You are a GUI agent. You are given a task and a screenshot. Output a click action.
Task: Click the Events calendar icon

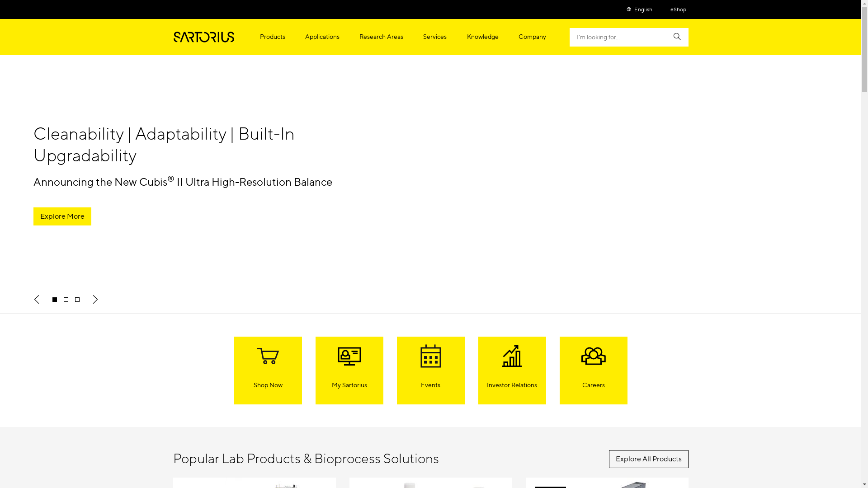pos(430,356)
